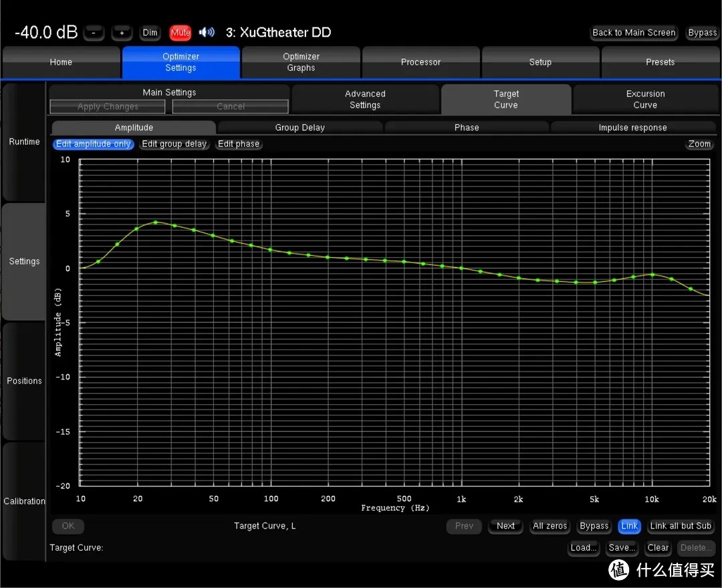Click Next to view next speaker curve

(x=505, y=526)
